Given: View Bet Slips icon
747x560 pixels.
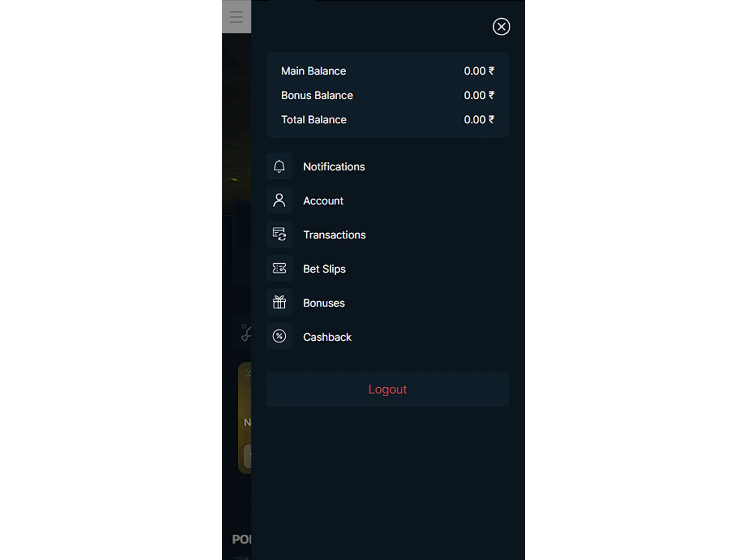Looking at the screenshot, I should 279,268.
